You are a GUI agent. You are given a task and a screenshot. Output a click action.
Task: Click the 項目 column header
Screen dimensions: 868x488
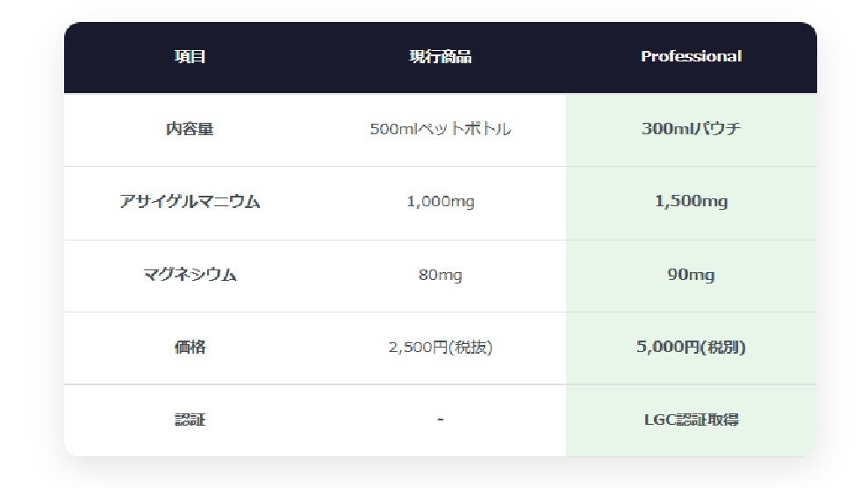(190, 57)
